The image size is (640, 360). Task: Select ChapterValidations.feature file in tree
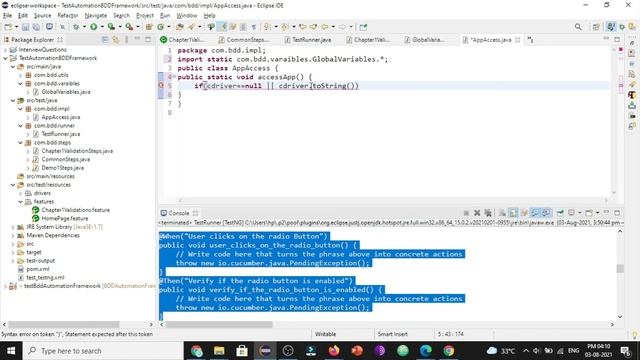[76, 210]
